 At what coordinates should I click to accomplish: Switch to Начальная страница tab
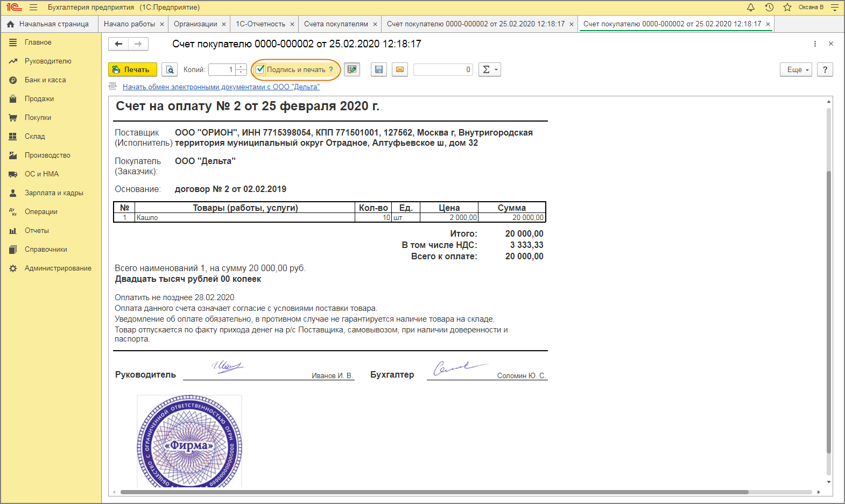point(48,24)
